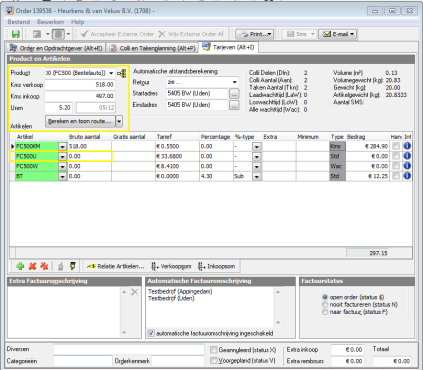Click the Orderkenmerk input field
The width and height of the screenshot is (423, 370).
[x=178, y=361]
